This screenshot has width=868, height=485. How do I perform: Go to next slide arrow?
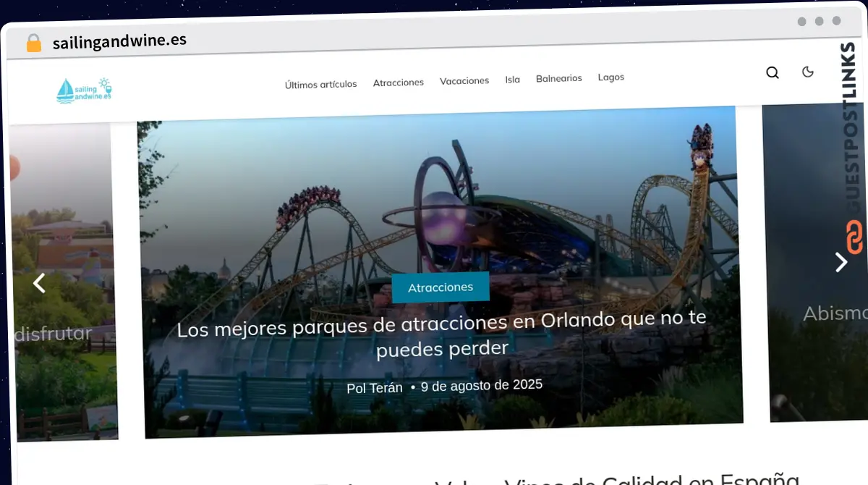(841, 261)
